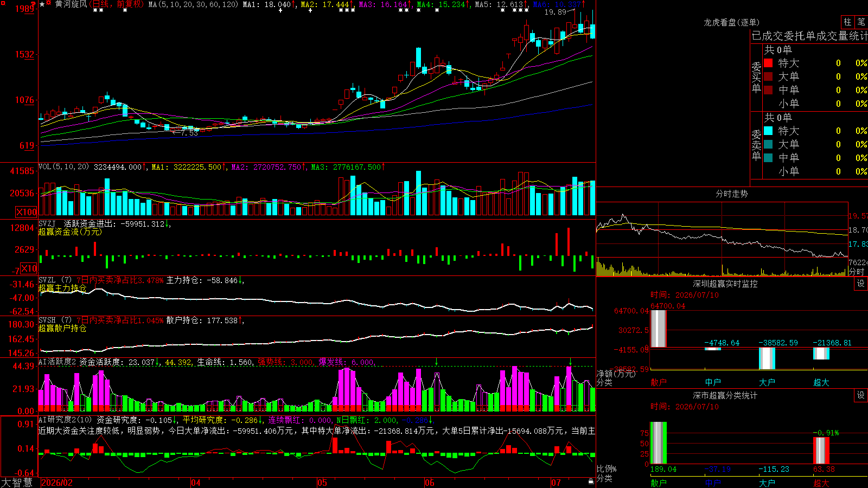Screen dimensions: 868x488
Task: Click the 委买单 vertical label
Action: click(x=756, y=77)
